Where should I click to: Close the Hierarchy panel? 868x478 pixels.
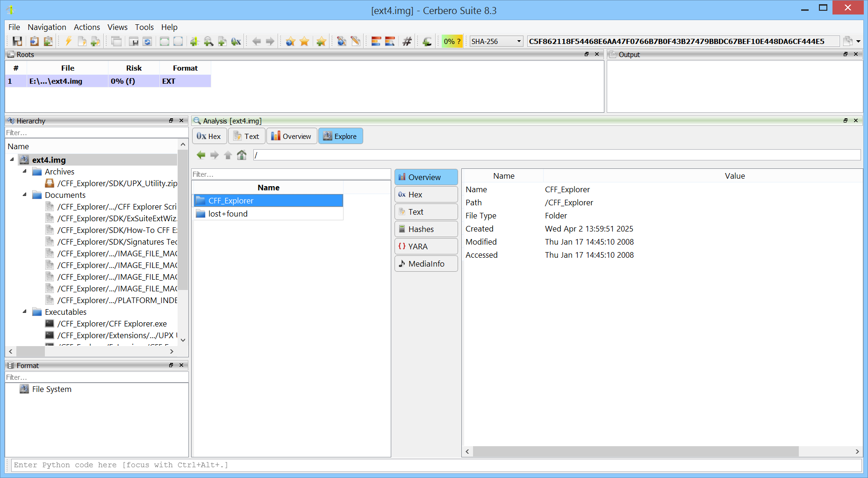click(182, 121)
